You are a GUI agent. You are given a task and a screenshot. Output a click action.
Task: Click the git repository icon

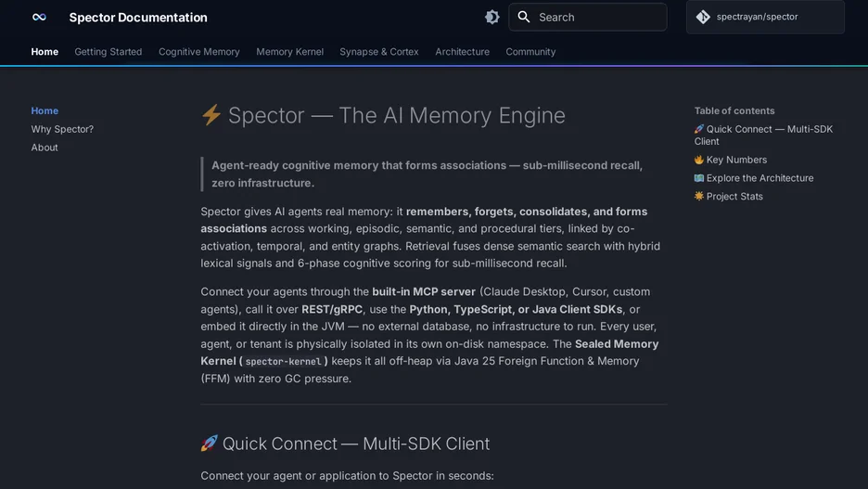tap(703, 18)
